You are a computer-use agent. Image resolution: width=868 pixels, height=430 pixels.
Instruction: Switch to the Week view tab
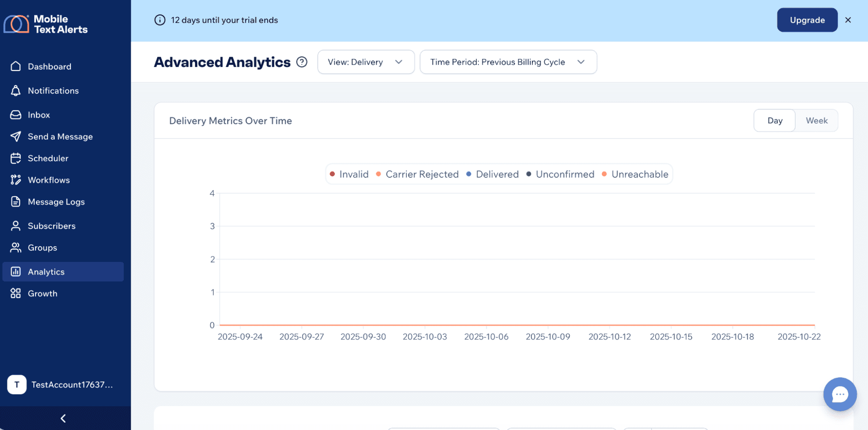[x=816, y=120]
